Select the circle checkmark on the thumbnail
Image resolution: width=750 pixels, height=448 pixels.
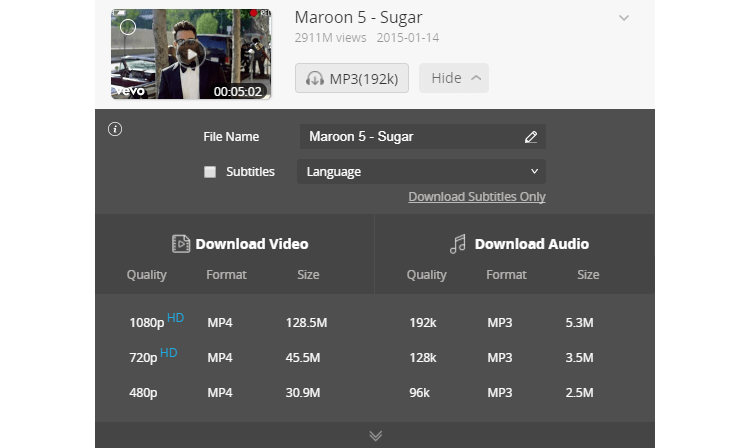(x=128, y=27)
